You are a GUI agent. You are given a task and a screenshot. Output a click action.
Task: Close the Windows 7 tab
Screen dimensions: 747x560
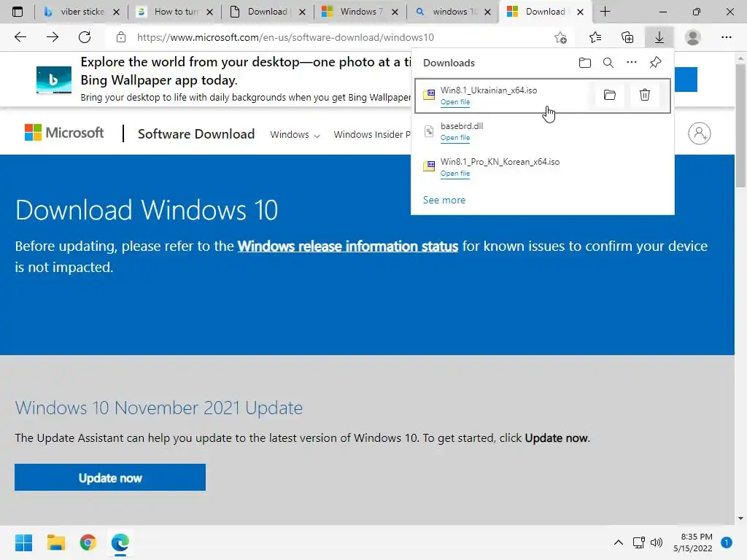pyautogui.click(x=395, y=12)
